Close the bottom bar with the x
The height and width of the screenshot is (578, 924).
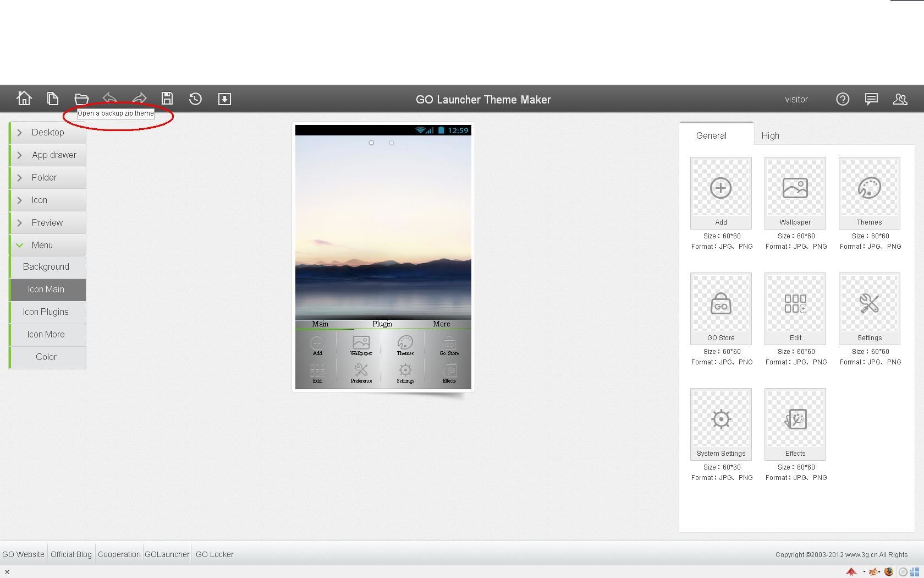(x=7, y=572)
